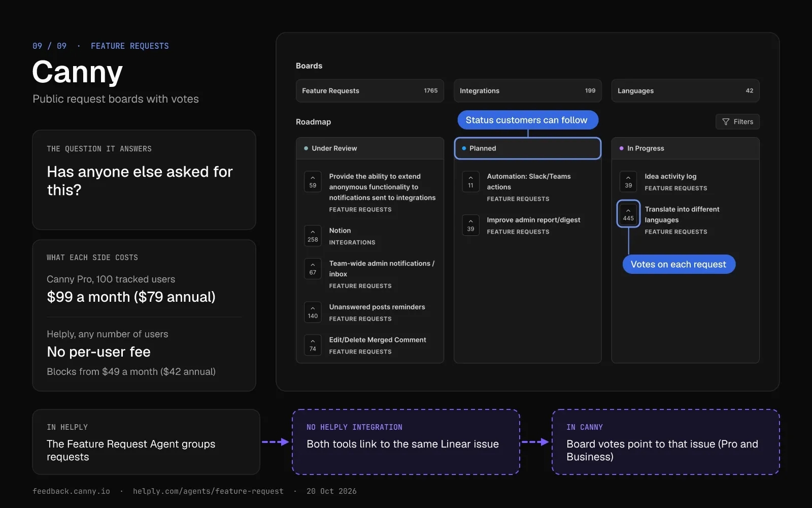The image size is (812, 508).
Task: Open Unanswered posts reminders post
Action: click(377, 307)
